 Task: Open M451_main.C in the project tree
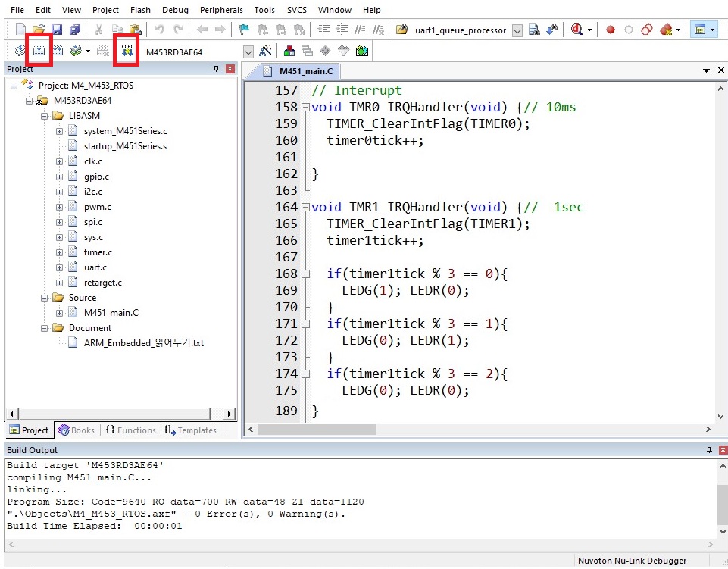coord(111,313)
